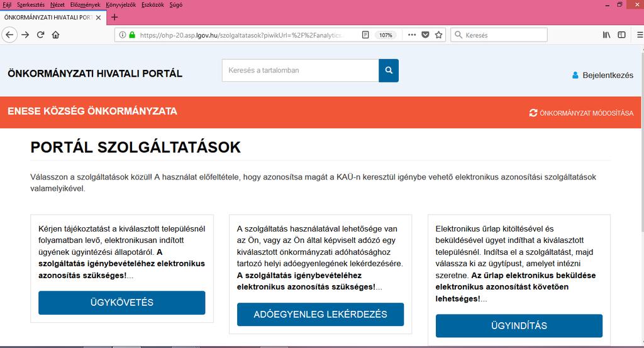644x348 pixels.
Task: Click the browser forward arrow
Action: (25, 35)
